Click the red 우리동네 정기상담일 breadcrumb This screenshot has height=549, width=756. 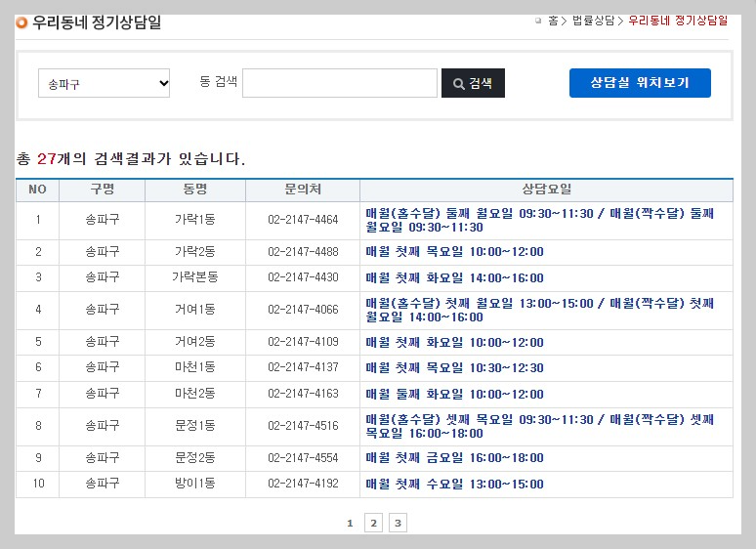pyautogui.click(x=678, y=21)
